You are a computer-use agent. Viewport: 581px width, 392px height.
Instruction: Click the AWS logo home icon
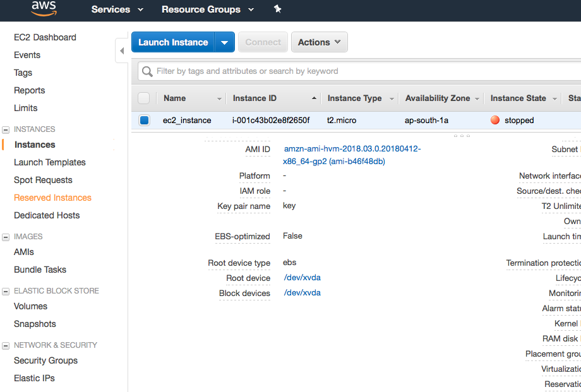44,9
